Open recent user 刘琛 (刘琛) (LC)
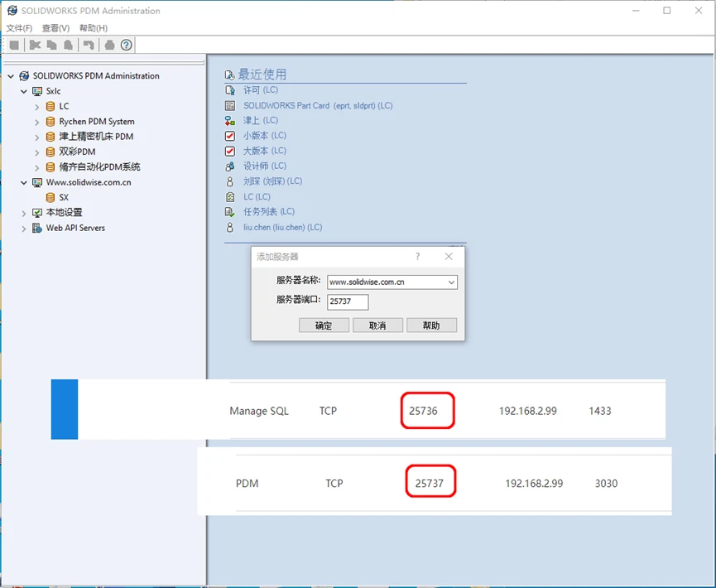Viewport: 716px width, 588px height. tap(272, 181)
